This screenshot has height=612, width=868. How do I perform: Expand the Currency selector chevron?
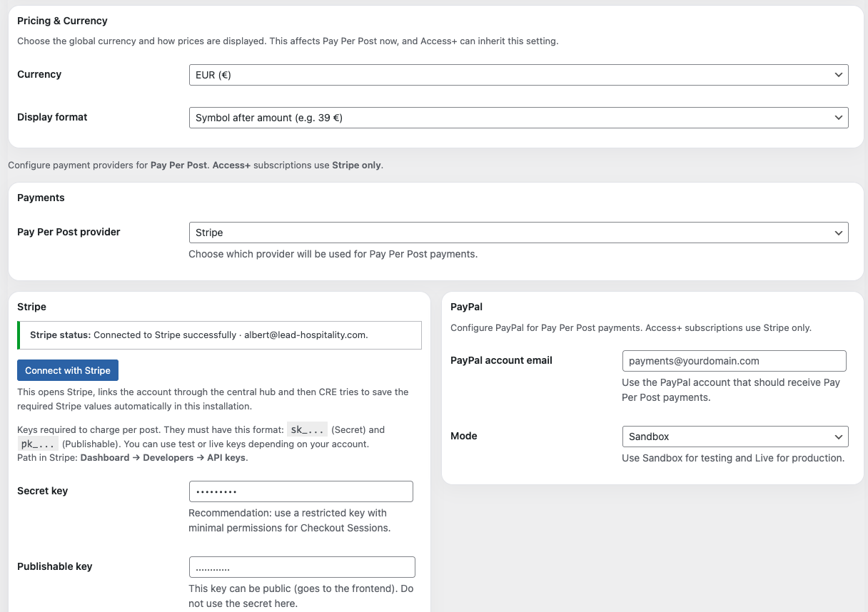839,74
